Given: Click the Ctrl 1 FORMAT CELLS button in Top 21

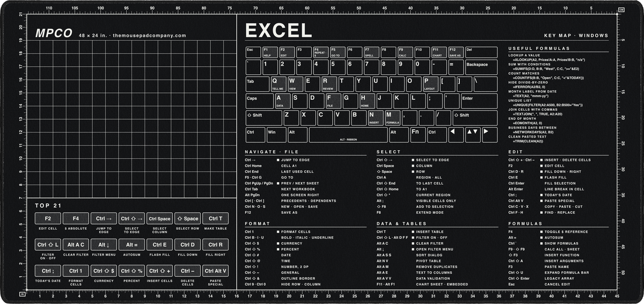Looking at the screenshot, I should (x=76, y=271).
